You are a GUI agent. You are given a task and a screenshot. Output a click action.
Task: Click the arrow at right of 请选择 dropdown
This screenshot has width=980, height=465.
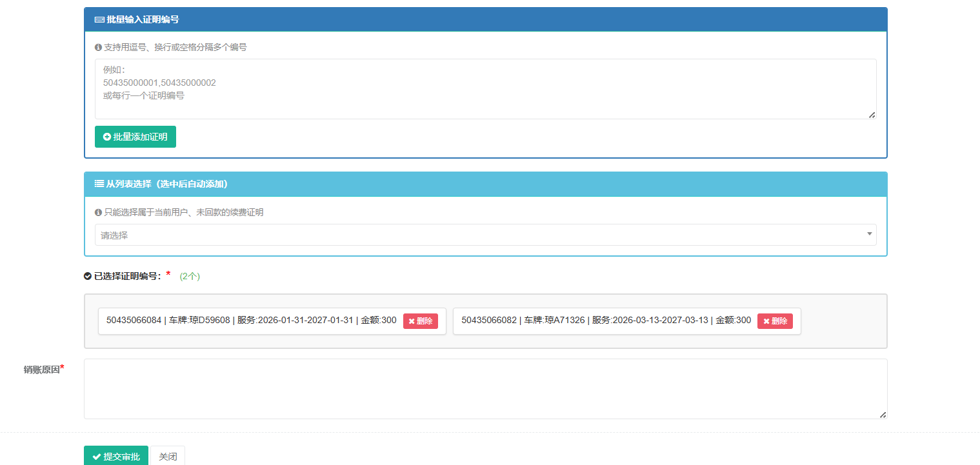coord(869,234)
